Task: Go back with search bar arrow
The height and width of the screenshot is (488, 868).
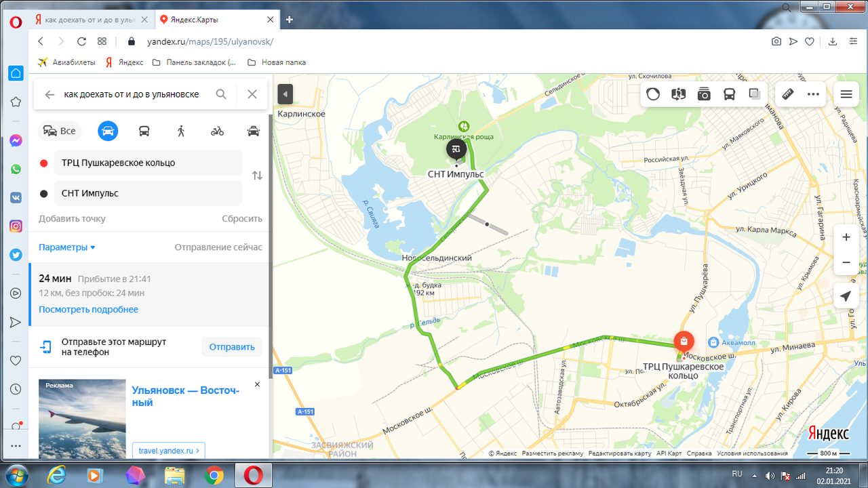Action: [x=50, y=94]
